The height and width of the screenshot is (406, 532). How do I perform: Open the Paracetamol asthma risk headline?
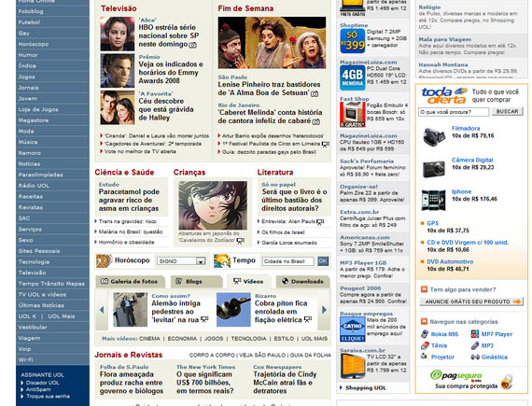pos(129,200)
